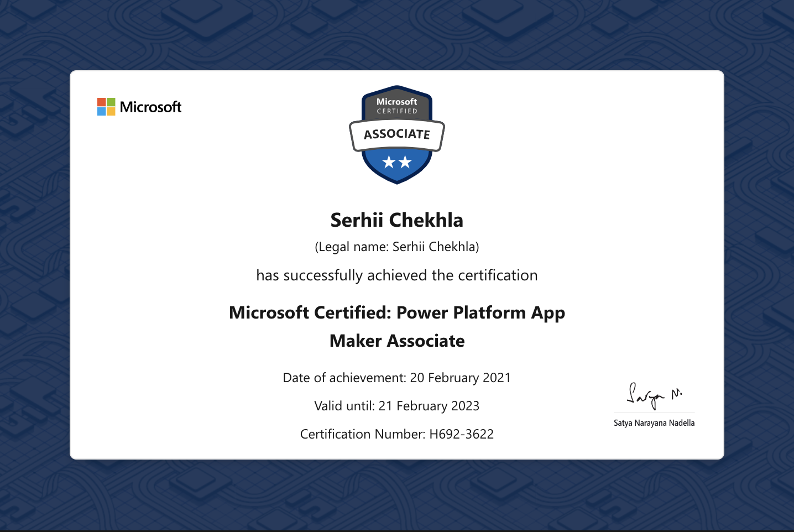Click the Microsoft Certified Associate shield badge
This screenshot has width=794, height=532.
point(397,134)
